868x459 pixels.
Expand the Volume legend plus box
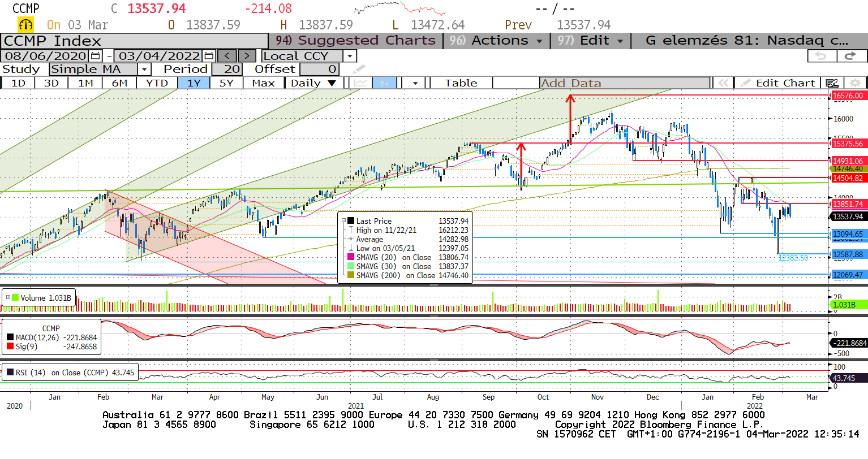coord(8,298)
